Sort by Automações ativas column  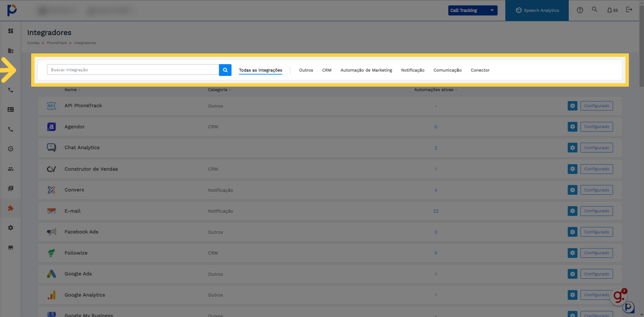(436, 90)
